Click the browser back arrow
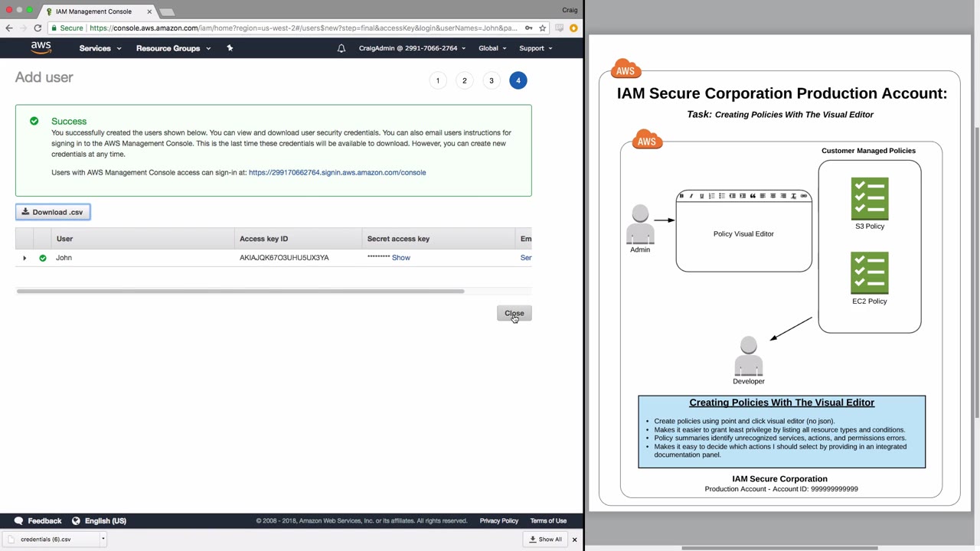Image resolution: width=980 pixels, height=551 pixels. 9,28
